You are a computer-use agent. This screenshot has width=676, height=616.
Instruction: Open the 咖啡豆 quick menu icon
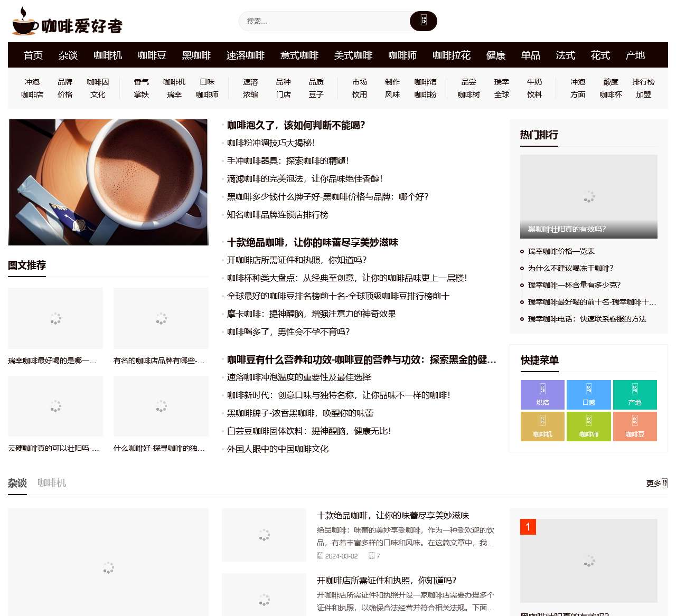pyautogui.click(x=635, y=427)
